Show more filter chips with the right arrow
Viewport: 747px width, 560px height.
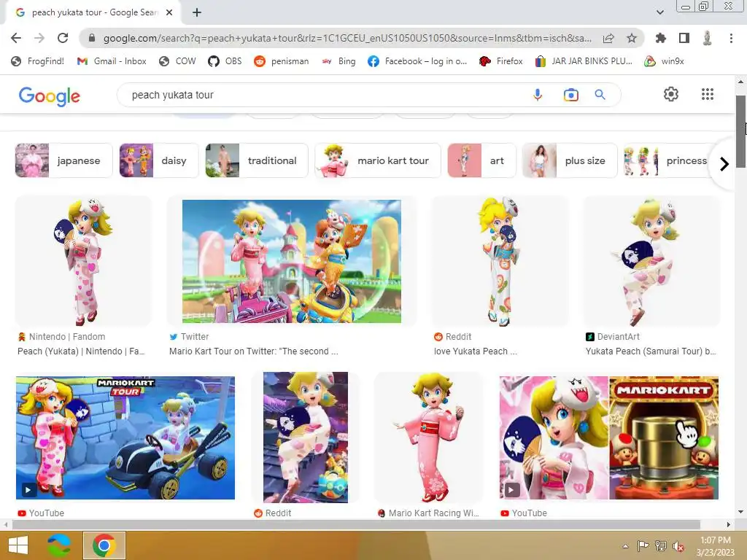[x=724, y=164]
